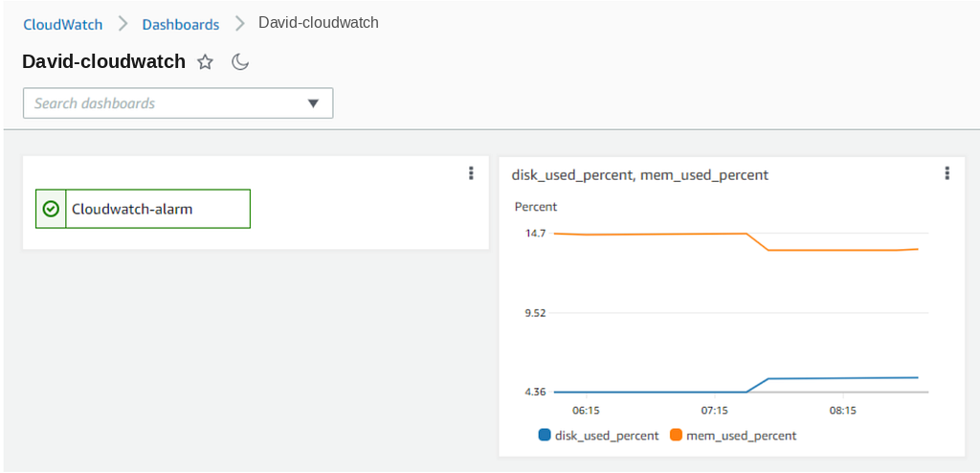
Task: Click the first breadcrumb chevron separator
Action: [x=122, y=24]
